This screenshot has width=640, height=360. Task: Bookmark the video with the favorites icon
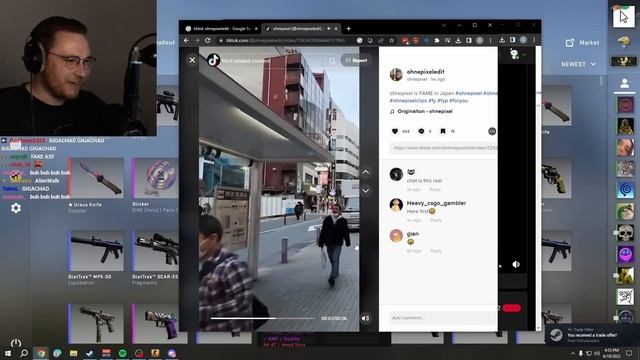point(443,131)
